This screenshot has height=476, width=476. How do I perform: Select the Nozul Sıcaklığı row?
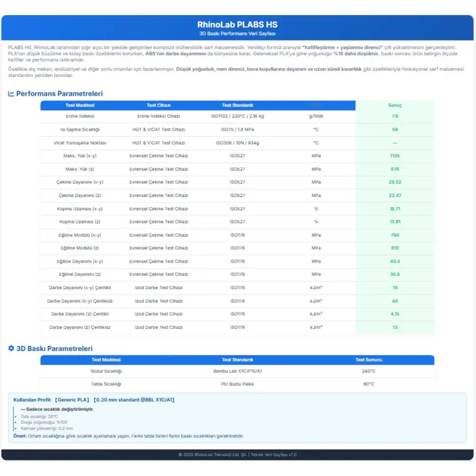[x=106, y=371]
